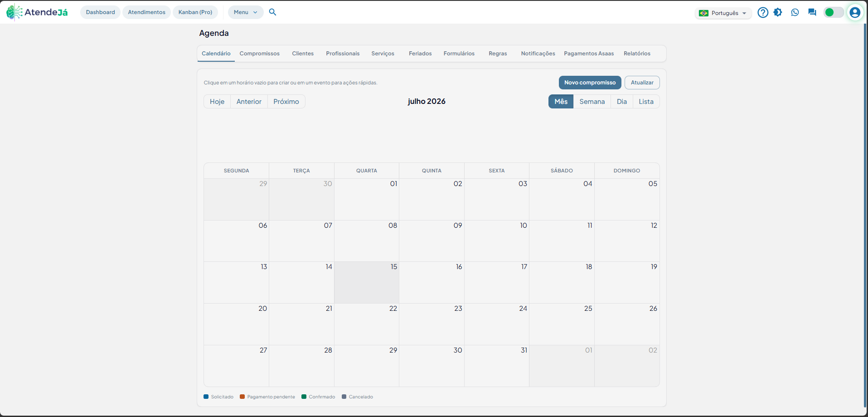Switch to Semana view
This screenshot has height=417, width=868.
click(592, 102)
